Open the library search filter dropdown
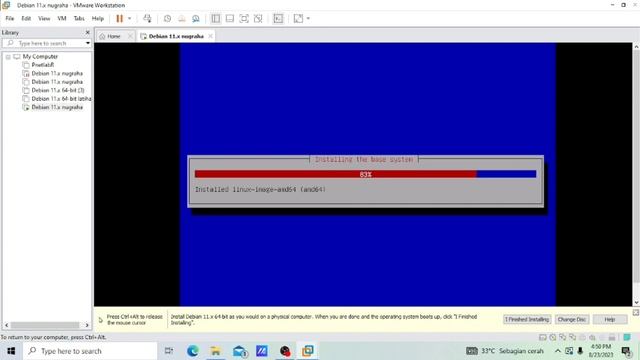 (88, 43)
